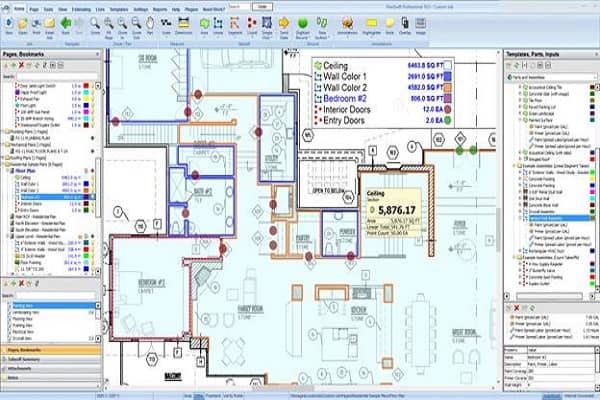Click orange Wall Color 2 swatch in legend
600x400 pixels.
coord(447,87)
